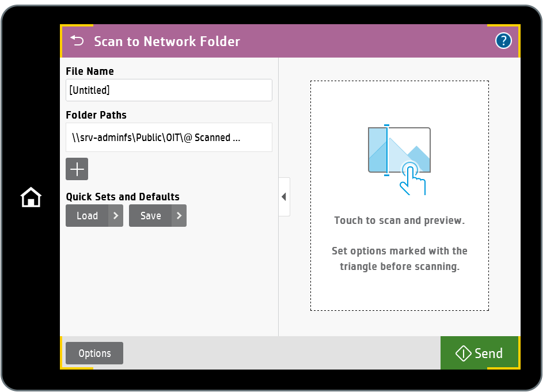Expand the Load button chevron
The height and width of the screenshot is (392, 554).
[x=116, y=216]
